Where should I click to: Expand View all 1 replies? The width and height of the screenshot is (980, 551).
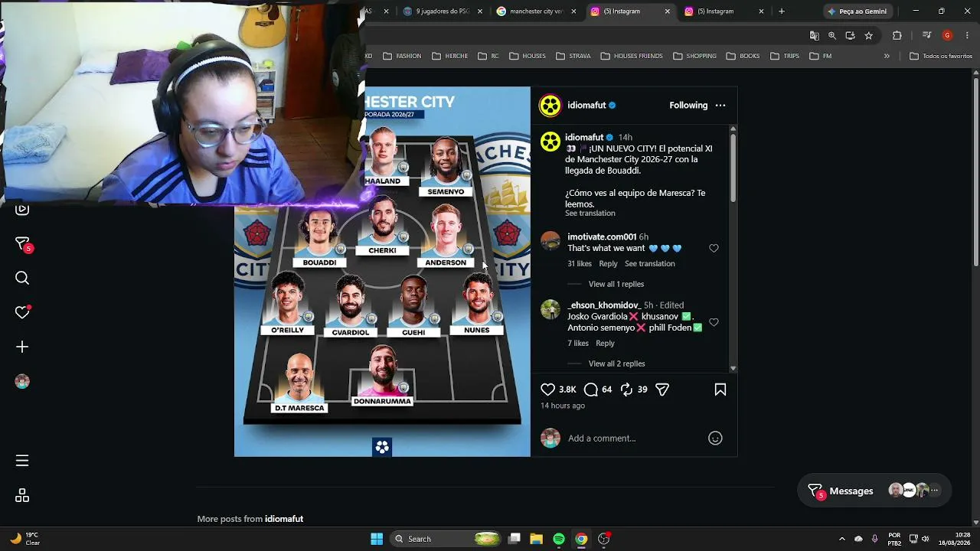point(616,284)
